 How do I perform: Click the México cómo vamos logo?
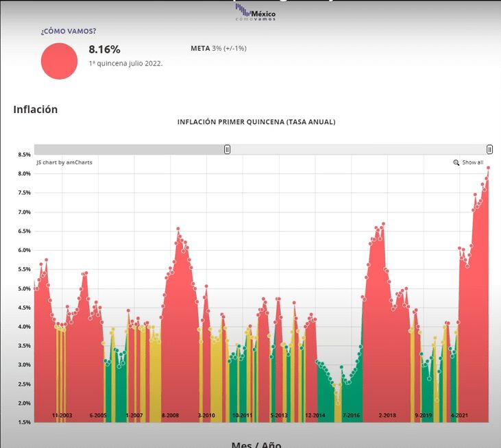point(256,15)
